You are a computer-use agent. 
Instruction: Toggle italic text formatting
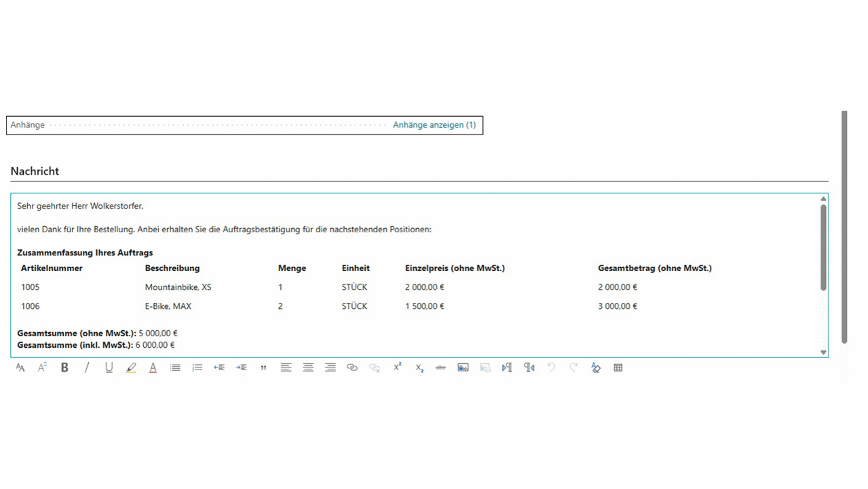point(87,367)
